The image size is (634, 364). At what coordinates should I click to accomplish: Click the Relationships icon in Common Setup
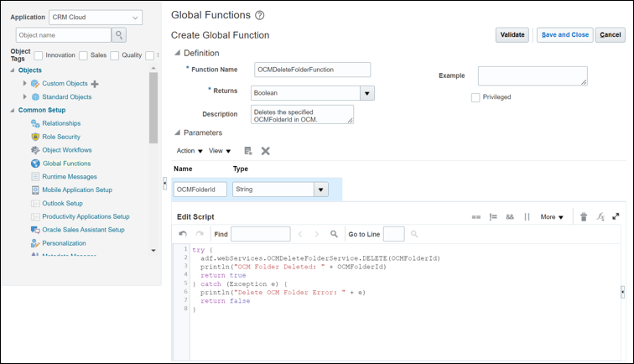35,123
